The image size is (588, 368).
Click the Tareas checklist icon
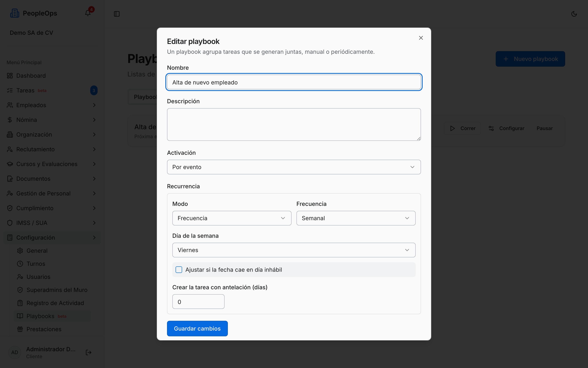10,91
